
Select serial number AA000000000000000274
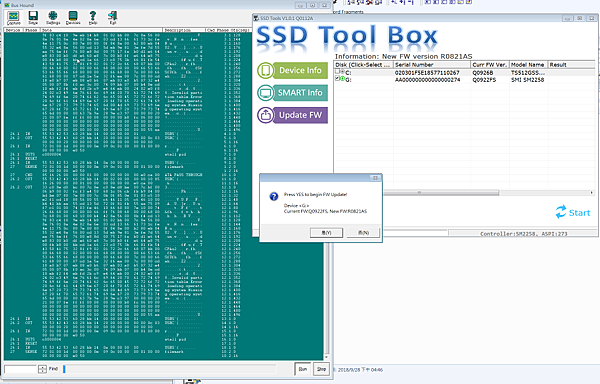click(427, 80)
